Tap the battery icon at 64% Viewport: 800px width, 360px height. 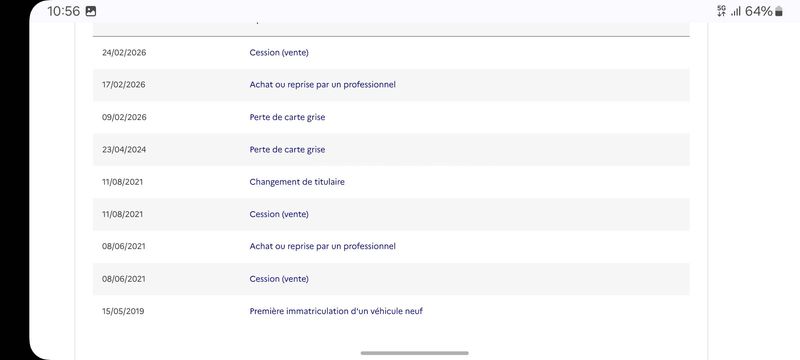click(779, 12)
